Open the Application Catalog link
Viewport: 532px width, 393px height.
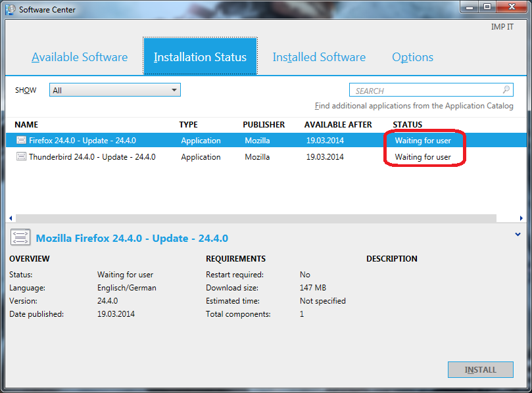414,106
